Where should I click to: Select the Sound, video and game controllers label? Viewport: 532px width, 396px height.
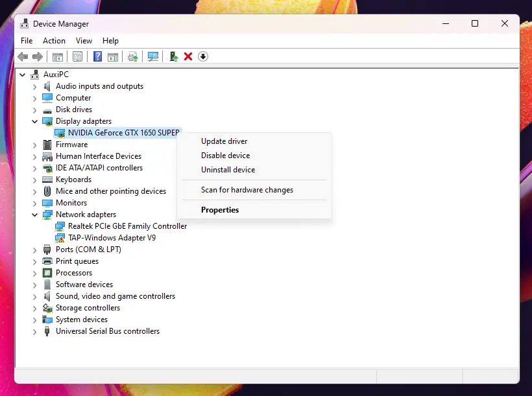click(115, 296)
